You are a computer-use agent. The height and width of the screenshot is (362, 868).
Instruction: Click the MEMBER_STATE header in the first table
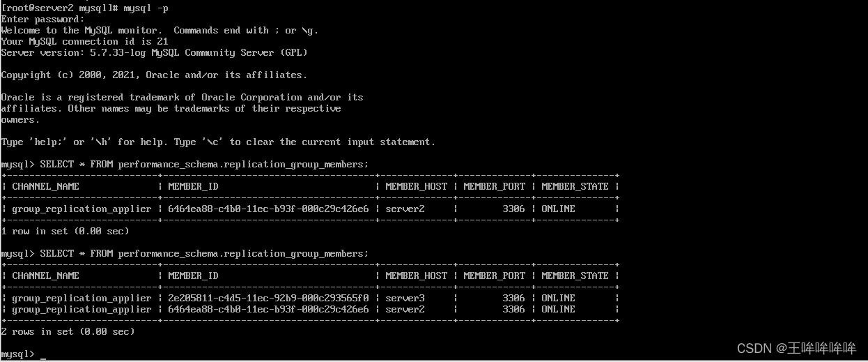coord(575,186)
